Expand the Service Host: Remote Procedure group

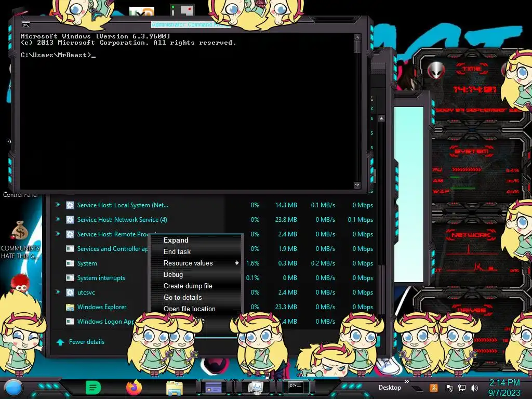[58, 234]
